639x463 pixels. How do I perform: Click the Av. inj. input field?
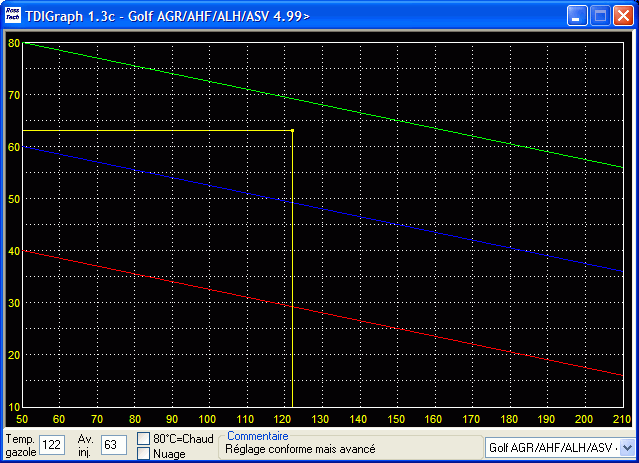pyautogui.click(x=114, y=445)
